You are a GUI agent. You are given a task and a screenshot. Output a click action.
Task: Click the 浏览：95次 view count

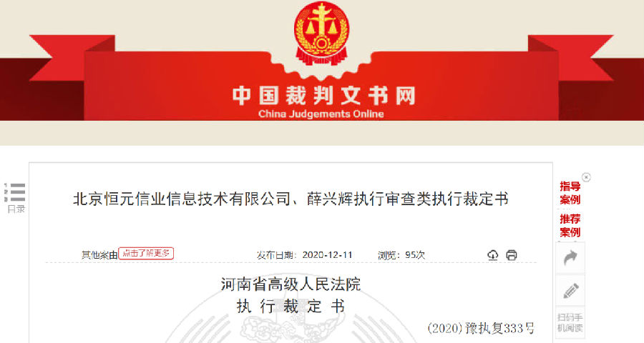tap(401, 255)
